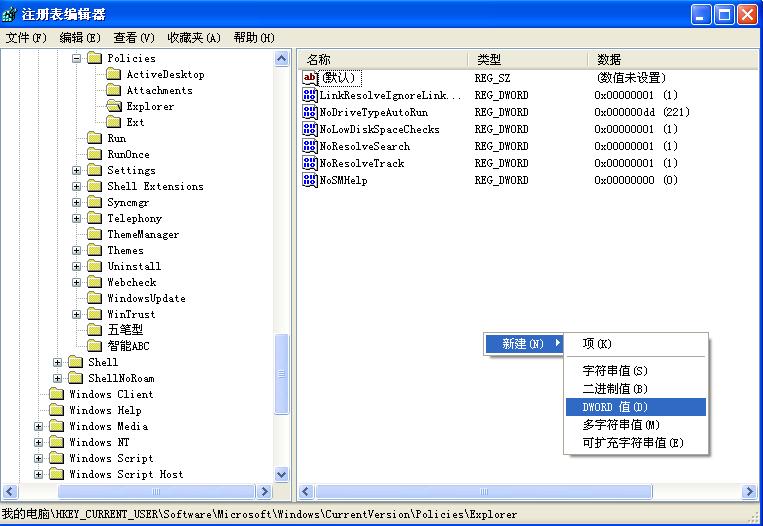763x526 pixels.
Task: Click the 类型 column header
Action: (x=528, y=60)
